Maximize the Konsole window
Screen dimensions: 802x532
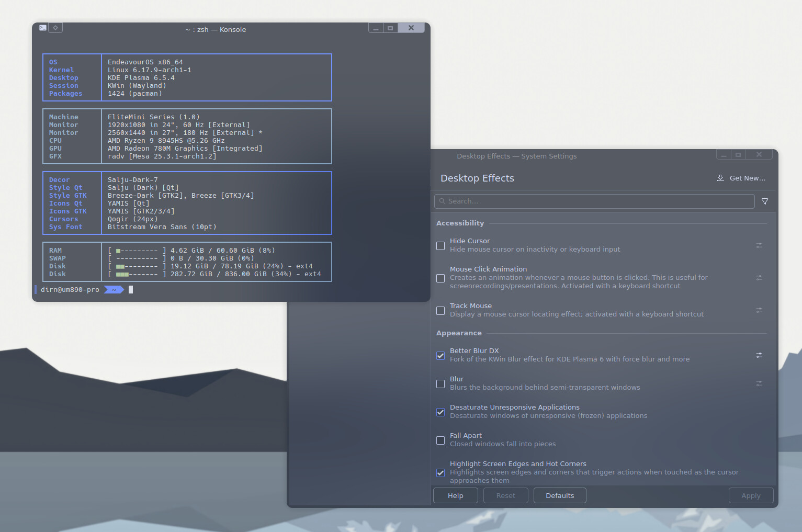click(390, 28)
